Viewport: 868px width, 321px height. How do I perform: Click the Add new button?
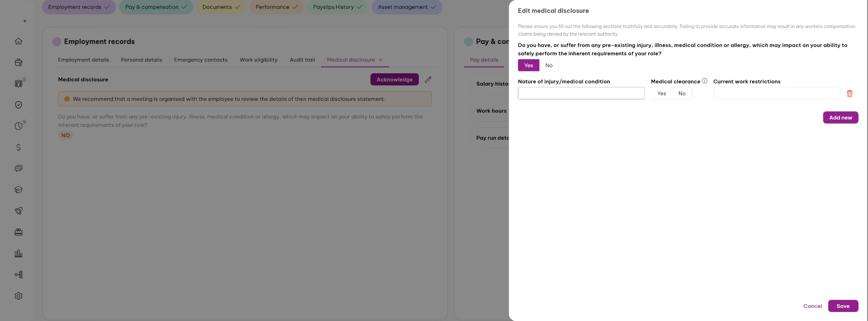coord(840,118)
